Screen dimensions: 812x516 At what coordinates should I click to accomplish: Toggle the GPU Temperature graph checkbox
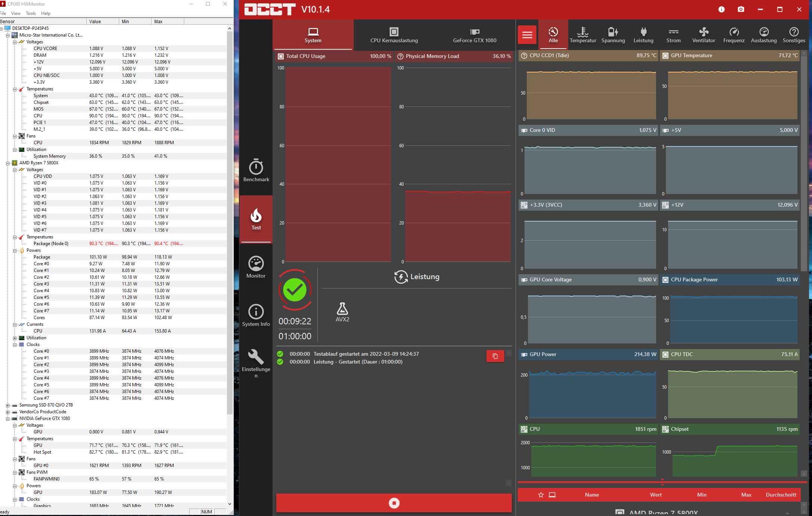pyautogui.click(x=665, y=56)
